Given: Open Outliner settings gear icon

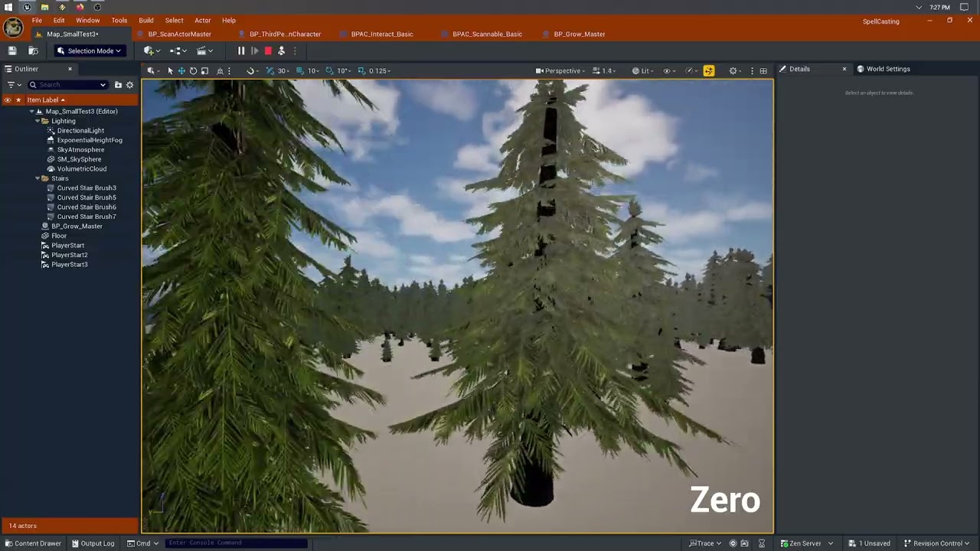Looking at the screenshot, I should [x=129, y=85].
